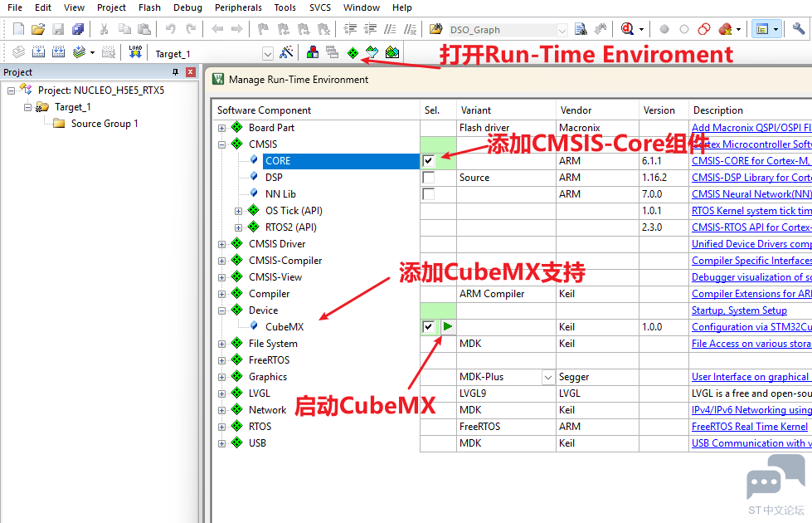
Task: Click the Open file folder icon
Action: 38,29
